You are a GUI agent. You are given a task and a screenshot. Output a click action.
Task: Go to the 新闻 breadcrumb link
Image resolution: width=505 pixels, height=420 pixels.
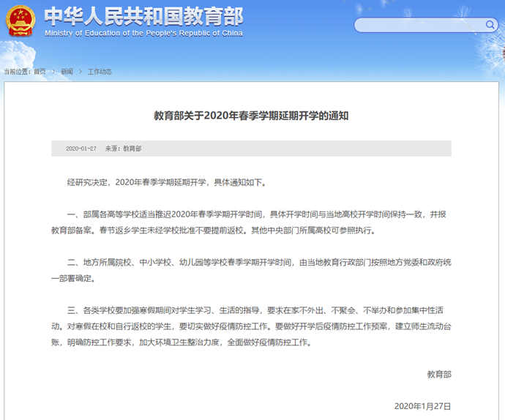[x=67, y=72]
